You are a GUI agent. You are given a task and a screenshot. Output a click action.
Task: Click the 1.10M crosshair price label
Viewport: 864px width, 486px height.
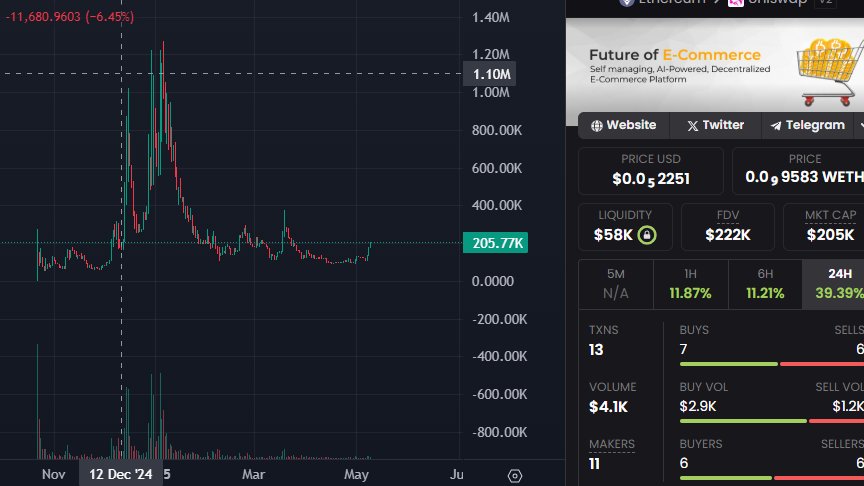(x=489, y=74)
